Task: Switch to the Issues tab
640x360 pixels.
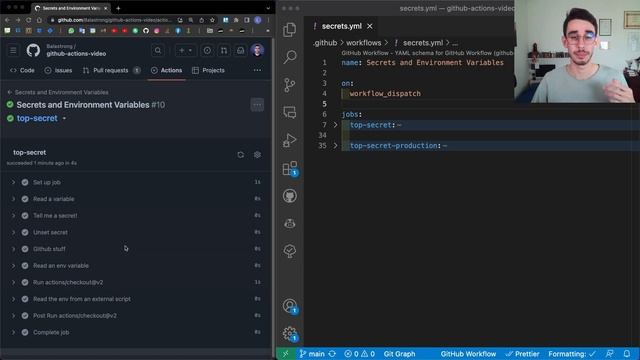Action: click(58, 70)
